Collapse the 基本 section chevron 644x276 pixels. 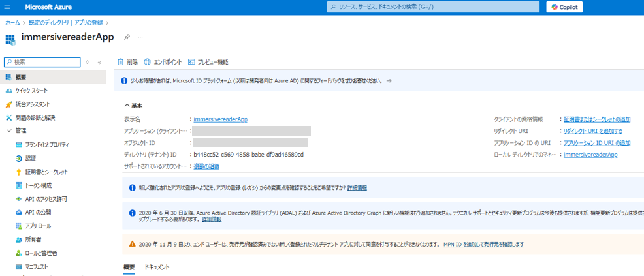pos(127,106)
